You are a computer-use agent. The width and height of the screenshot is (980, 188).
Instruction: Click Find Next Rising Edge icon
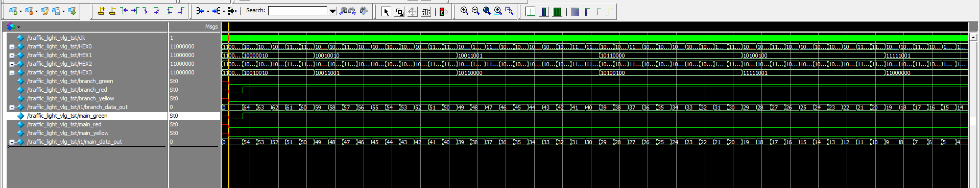(180, 11)
